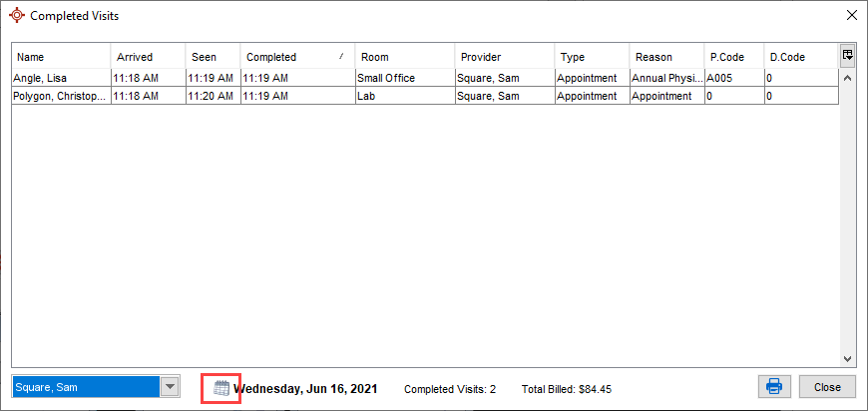Close the dialog with the Close button

tap(827, 387)
